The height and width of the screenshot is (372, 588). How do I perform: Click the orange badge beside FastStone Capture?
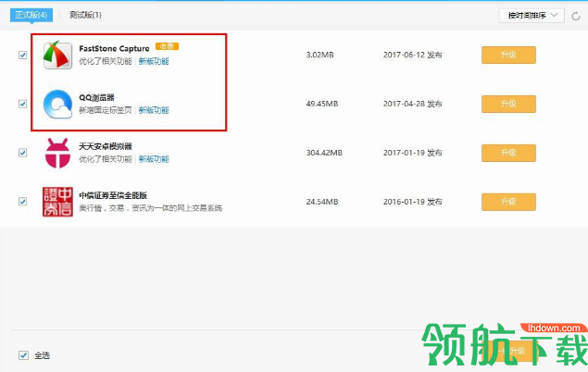tap(167, 46)
